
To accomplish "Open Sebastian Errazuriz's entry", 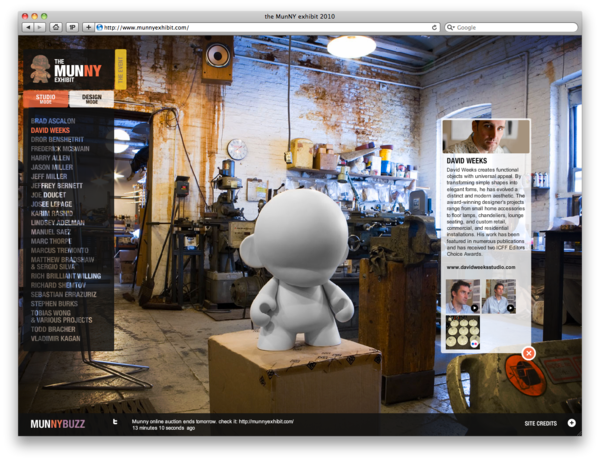I will (64, 294).
